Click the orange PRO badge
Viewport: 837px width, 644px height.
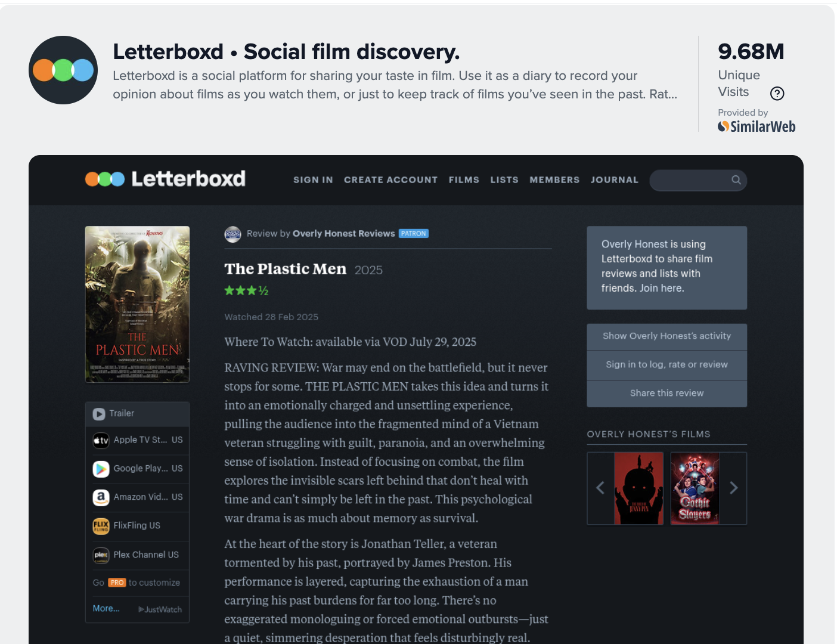(x=117, y=583)
